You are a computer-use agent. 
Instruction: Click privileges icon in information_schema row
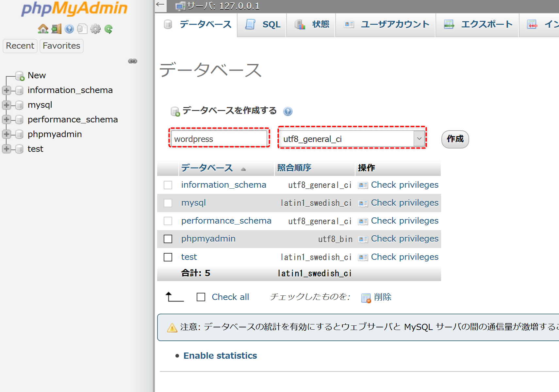pyautogui.click(x=363, y=185)
